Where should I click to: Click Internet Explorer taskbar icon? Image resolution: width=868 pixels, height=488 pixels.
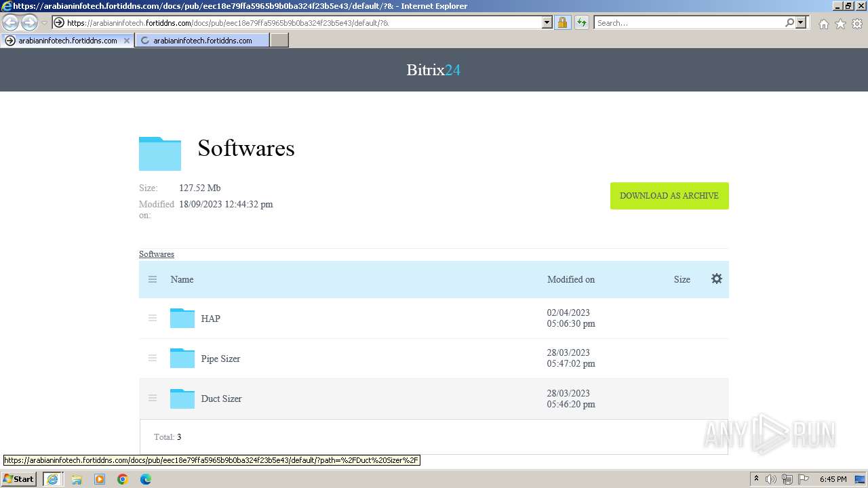tap(52, 479)
